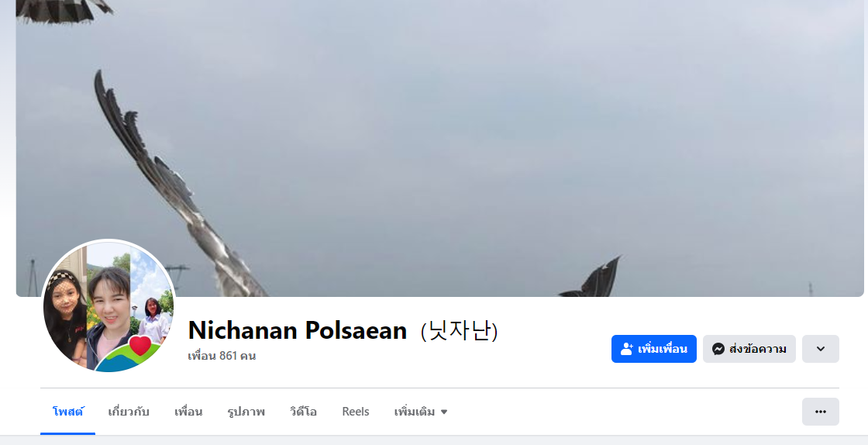Click the Messenger icon on ส่งข้อความ button

pyautogui.click(x=718, y=349)
